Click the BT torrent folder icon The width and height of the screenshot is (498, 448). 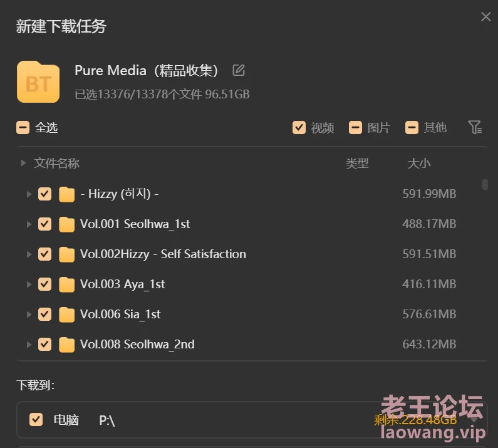point(38,82)
